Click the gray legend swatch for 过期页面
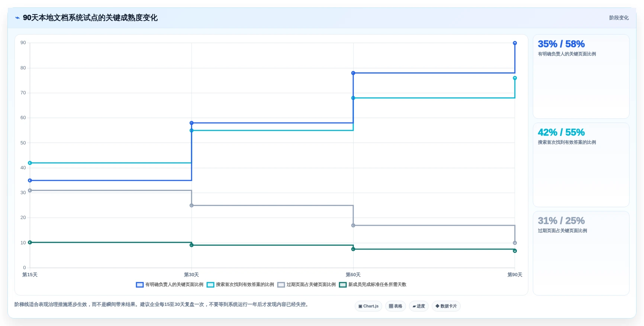This screenshot has height=326, width=644. [x=281, y=285]
